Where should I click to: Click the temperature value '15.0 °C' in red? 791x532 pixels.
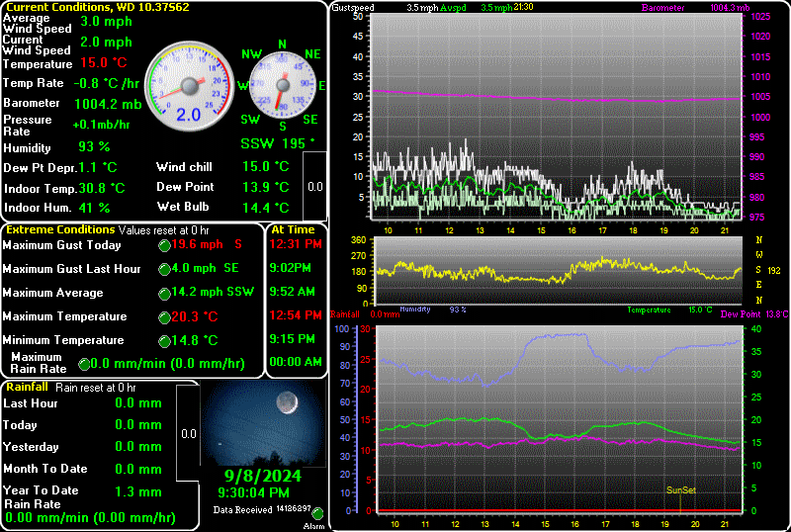pyautogui.click(x=104, y=63)
